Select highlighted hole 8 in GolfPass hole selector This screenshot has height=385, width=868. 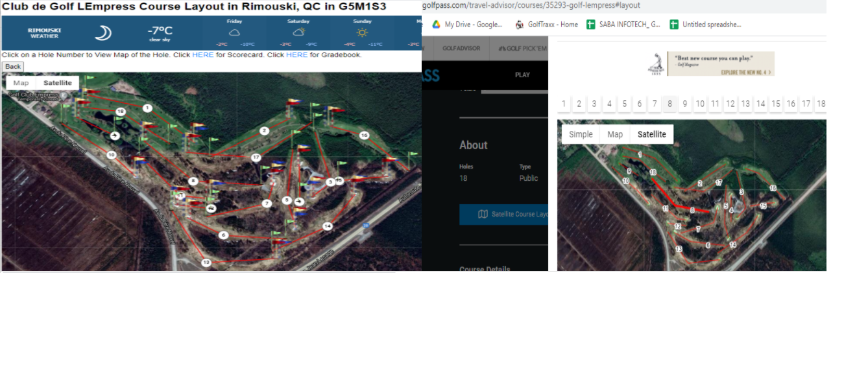[x=670, y=104]
